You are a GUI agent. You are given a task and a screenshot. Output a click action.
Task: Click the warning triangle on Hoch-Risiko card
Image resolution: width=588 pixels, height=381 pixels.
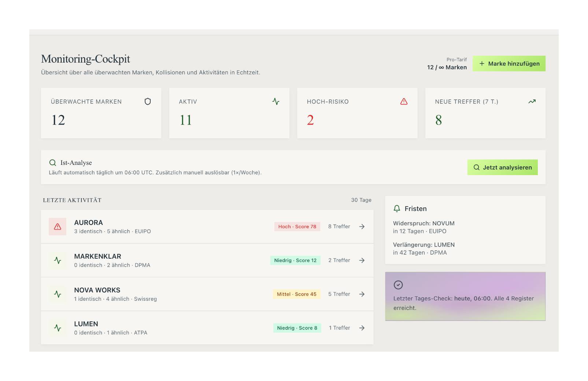[x=404, y=101]
